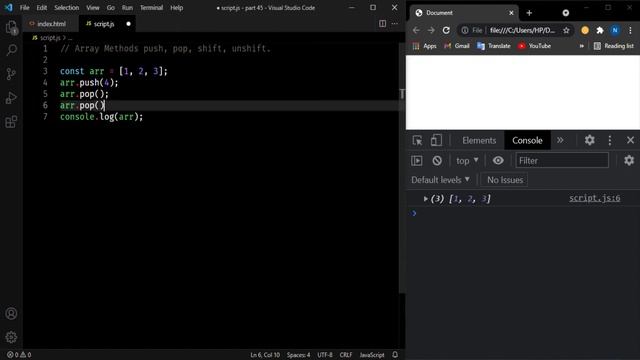Open the Chrome profile avatar N
Image resolution: width=640 pixels, height=360 pixels.
point(615,30)
